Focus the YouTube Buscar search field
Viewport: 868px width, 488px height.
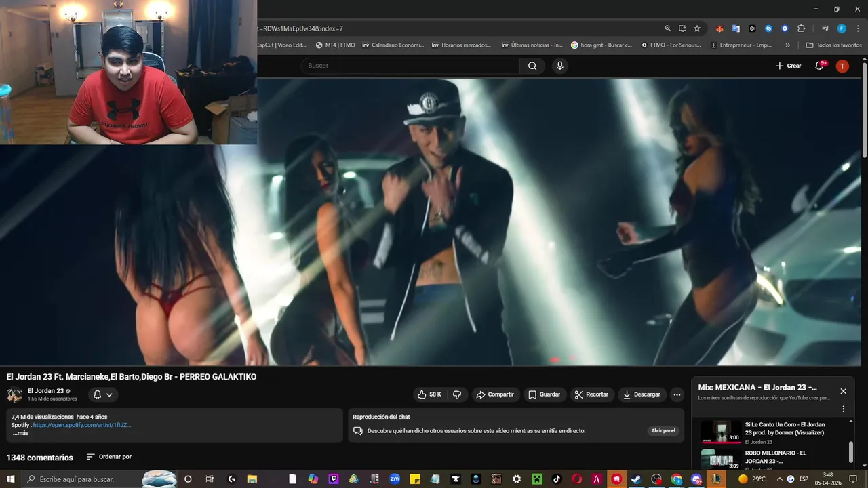(411, 66)
